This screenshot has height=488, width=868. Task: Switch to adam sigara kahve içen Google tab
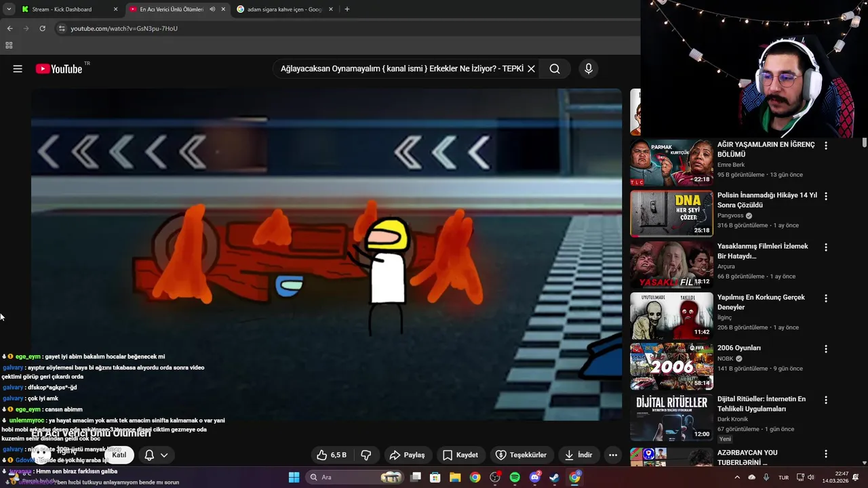pos(283,9)
